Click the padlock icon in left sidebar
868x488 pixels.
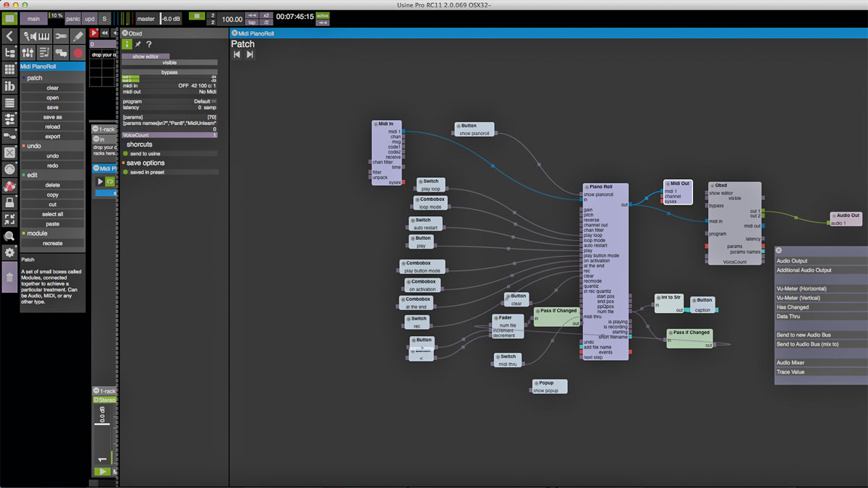point(9,202)
